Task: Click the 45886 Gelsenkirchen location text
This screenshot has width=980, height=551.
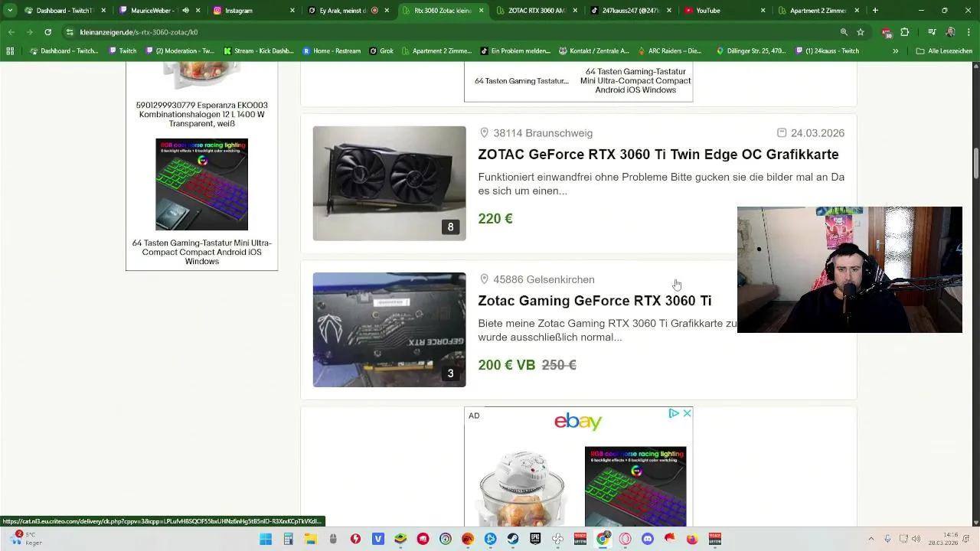Action: point(544,279)
